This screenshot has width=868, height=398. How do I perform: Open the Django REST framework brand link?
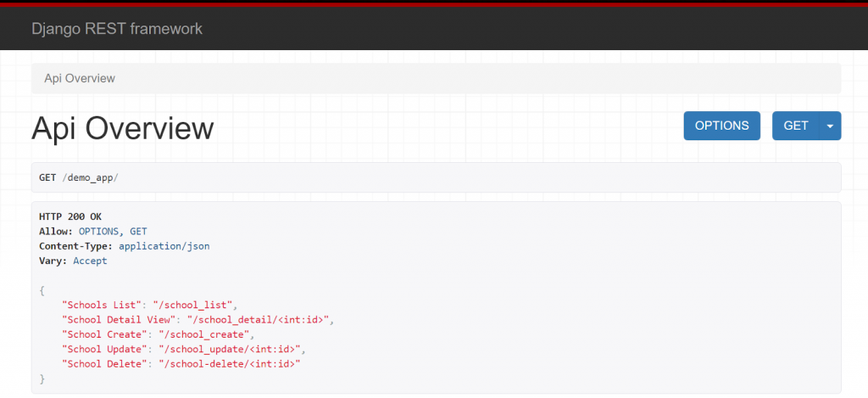(x=117, y=28)
